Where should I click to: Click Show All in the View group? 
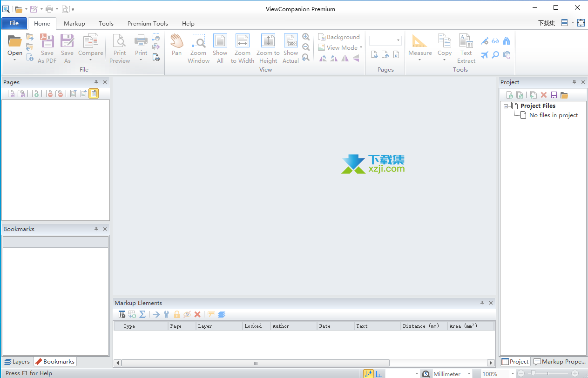coord(220,48)
